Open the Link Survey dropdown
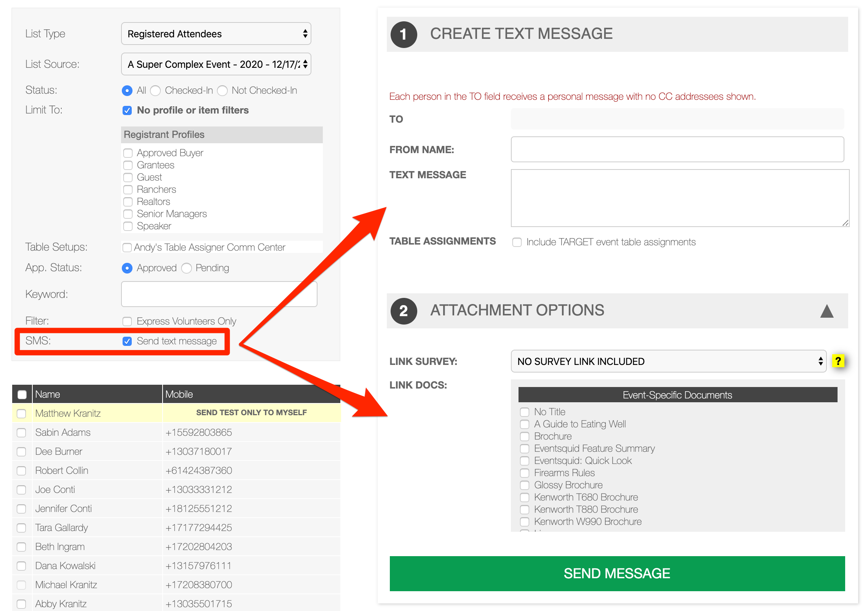Viewport: 868px width, 611px height. click(x=668, y=361)
